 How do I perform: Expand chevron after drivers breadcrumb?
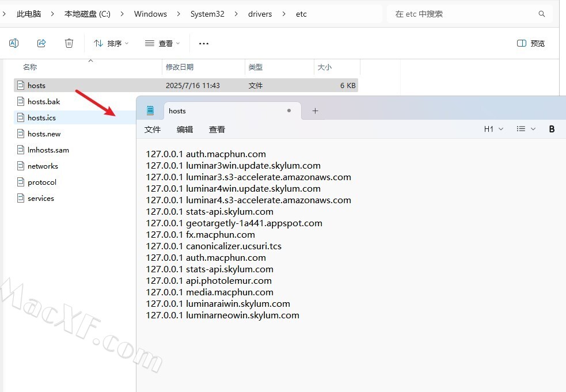(x=284, y=14)
